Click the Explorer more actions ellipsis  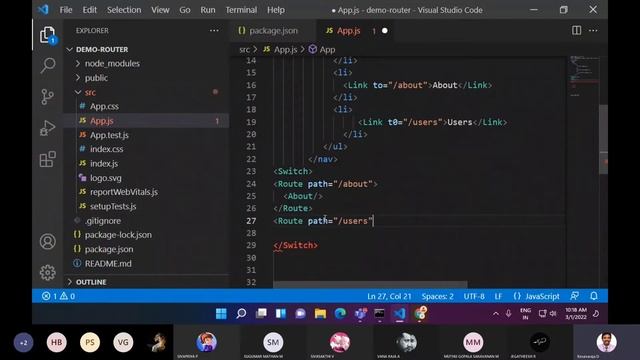click(x=214, y=31)
